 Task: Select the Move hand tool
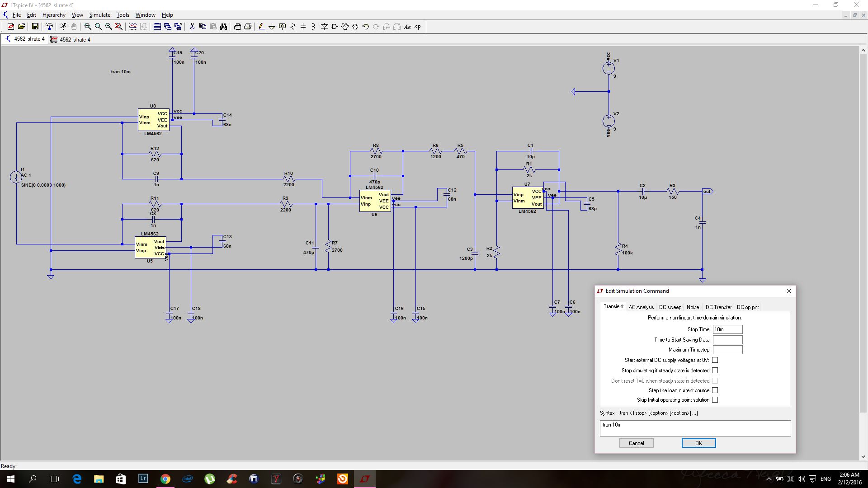click(x=345, y=27)
